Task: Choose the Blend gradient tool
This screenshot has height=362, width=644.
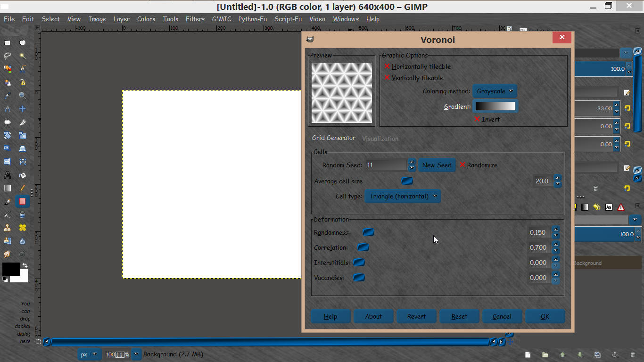Action: point(8,188)
